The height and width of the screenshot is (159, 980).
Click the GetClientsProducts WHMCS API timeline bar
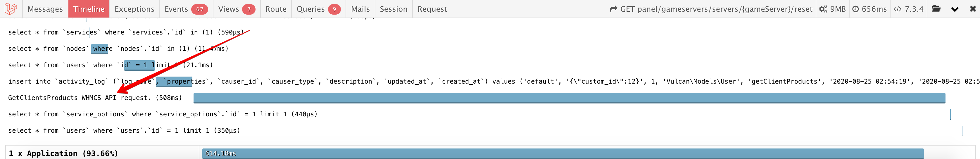(569, 98)
